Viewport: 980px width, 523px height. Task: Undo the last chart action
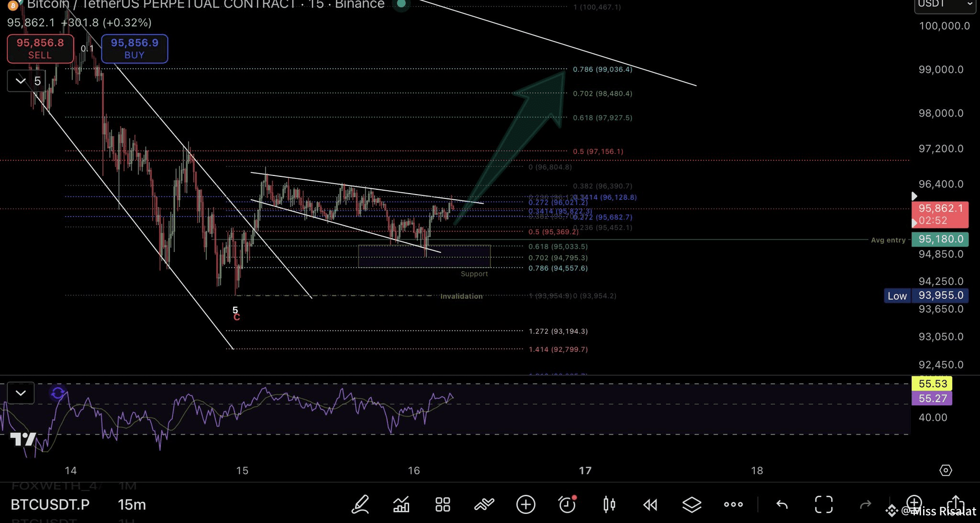782,504
